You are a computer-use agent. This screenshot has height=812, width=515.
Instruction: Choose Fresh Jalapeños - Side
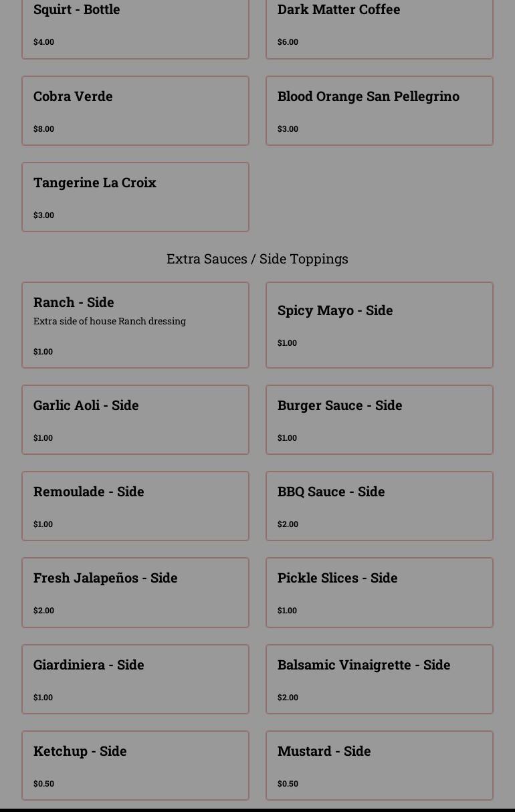point(135,593)
